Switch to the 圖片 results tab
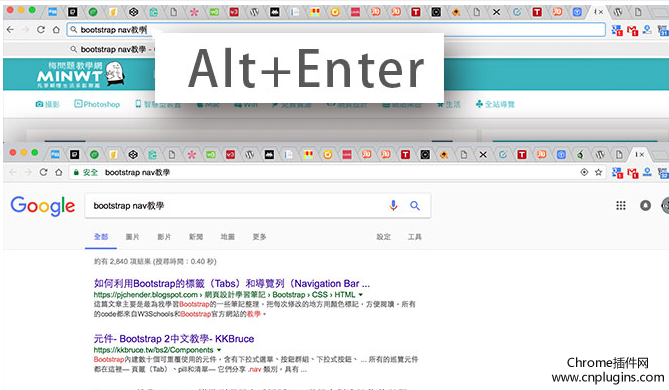 point(132,237)
